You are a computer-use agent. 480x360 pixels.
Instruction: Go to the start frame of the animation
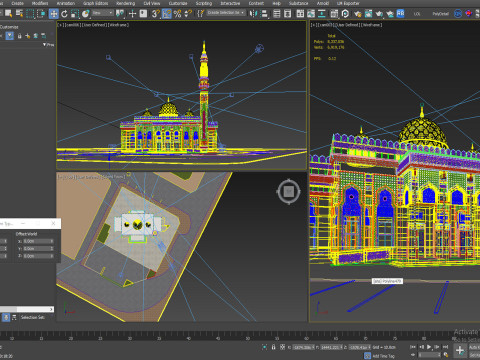pyautogui.click(x=413, y=347)
